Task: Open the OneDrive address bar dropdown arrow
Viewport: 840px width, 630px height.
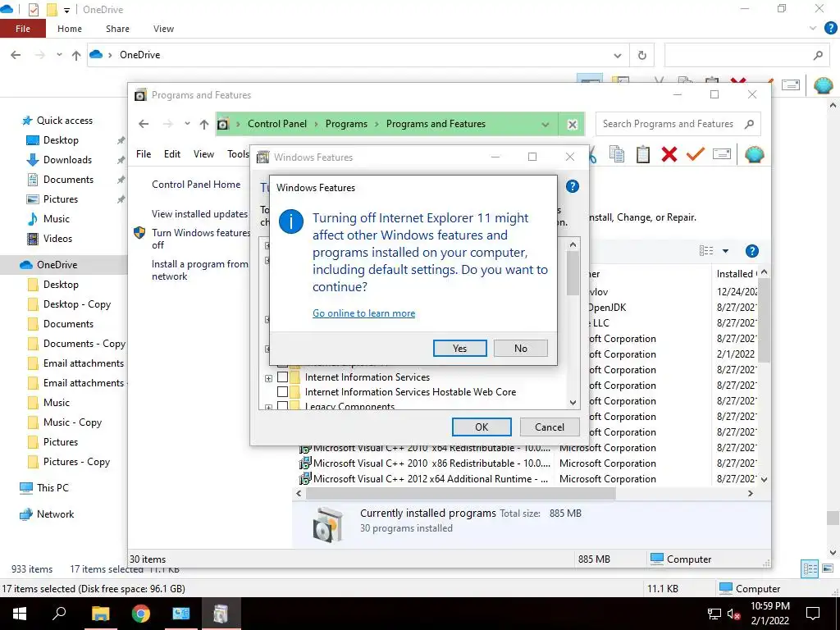Action: coord(617,55)
